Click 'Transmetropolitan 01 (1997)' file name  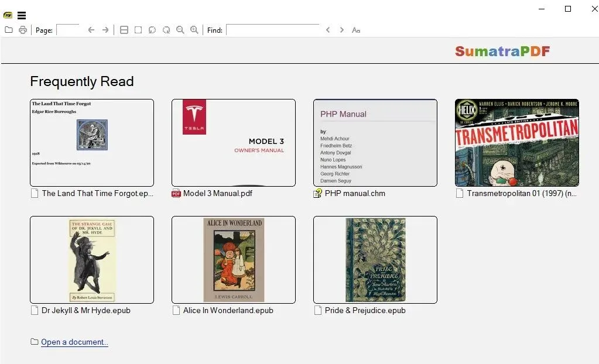coord(522,193)
